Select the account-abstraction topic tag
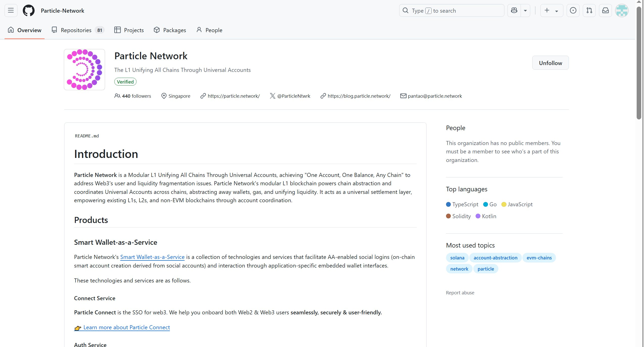This screenshot has height=347, width=644. (495, 258)
